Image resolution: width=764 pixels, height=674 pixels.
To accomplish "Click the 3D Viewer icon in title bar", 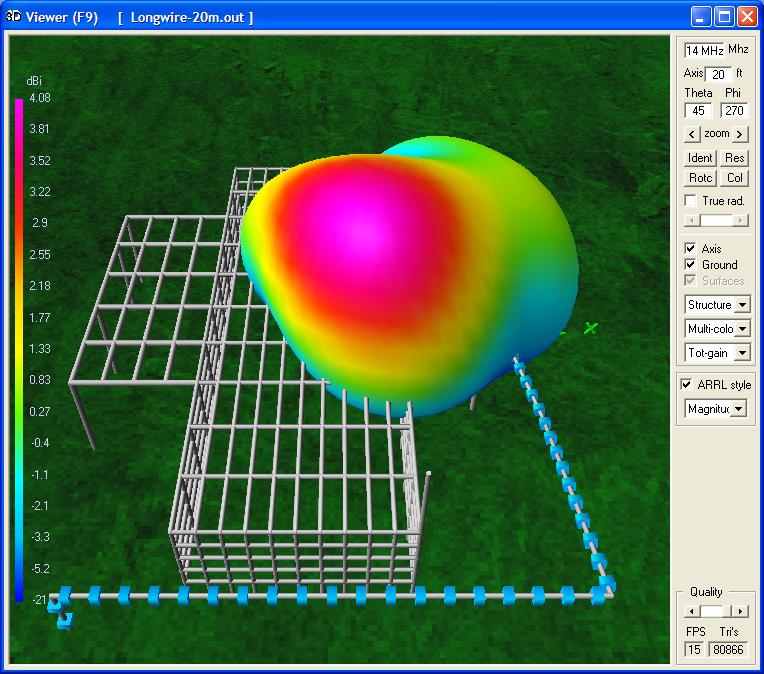I will click(13, 17).
